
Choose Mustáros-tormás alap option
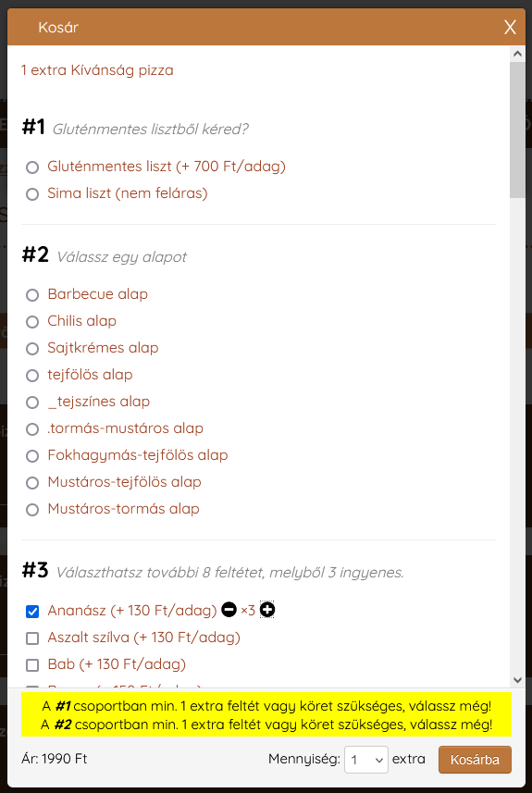pos(32,509)
